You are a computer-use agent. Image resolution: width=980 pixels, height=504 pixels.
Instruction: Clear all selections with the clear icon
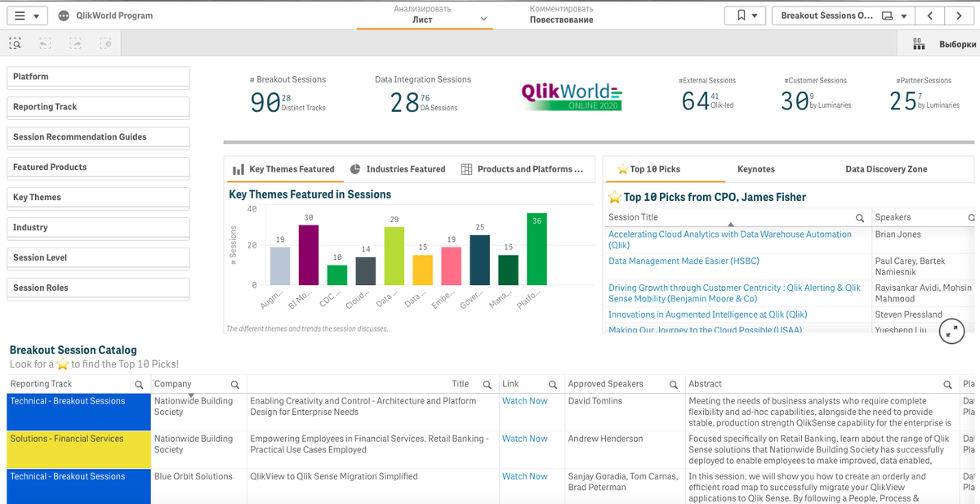pyautogui.click(x=105, y=42)
